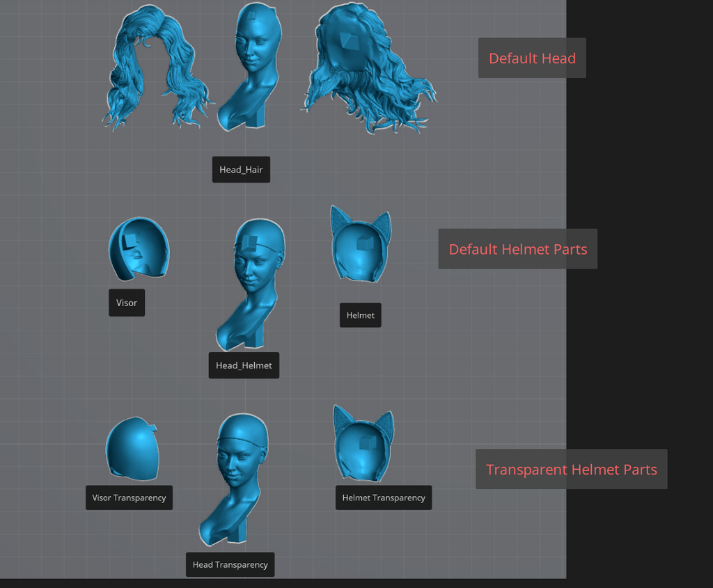Click the Transparent Helmet Parts heading

(572, 469)
